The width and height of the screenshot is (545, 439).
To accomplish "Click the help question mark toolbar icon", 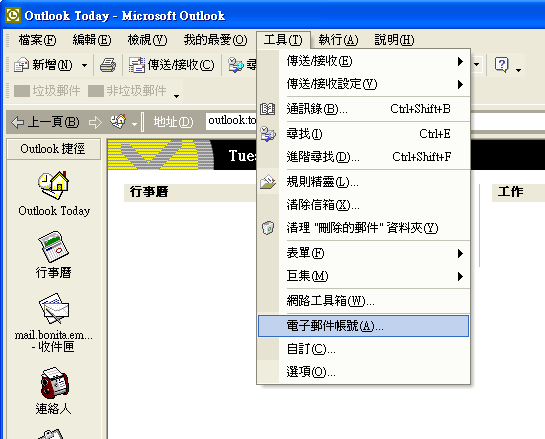I will 502,65.
